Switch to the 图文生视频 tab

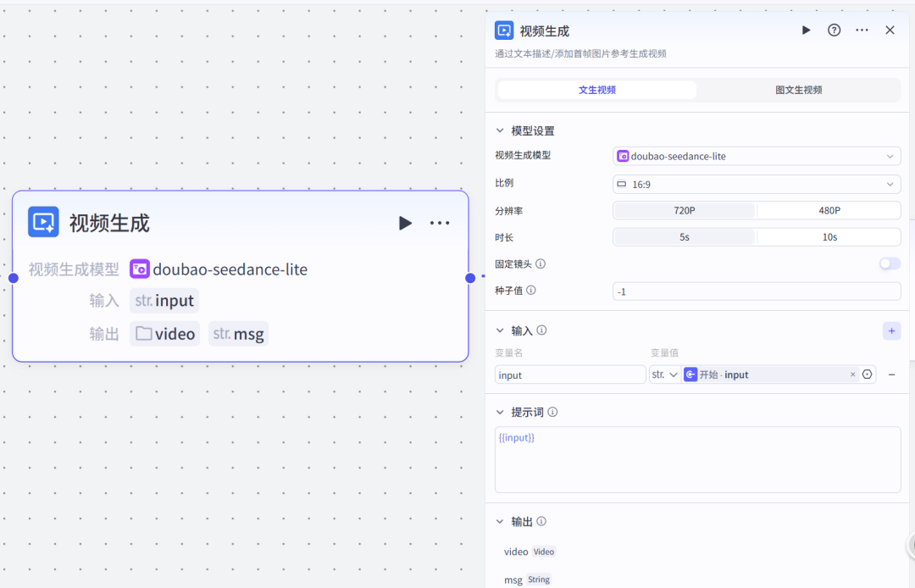[x=798, y=90]
